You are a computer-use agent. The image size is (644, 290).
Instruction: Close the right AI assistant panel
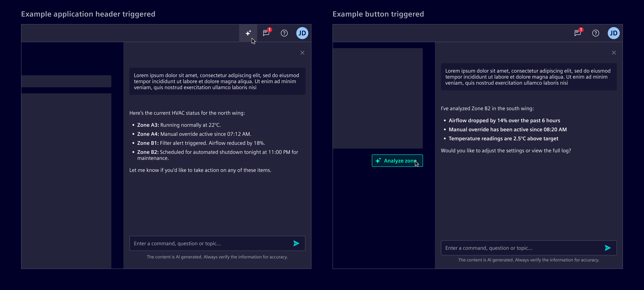614,52
